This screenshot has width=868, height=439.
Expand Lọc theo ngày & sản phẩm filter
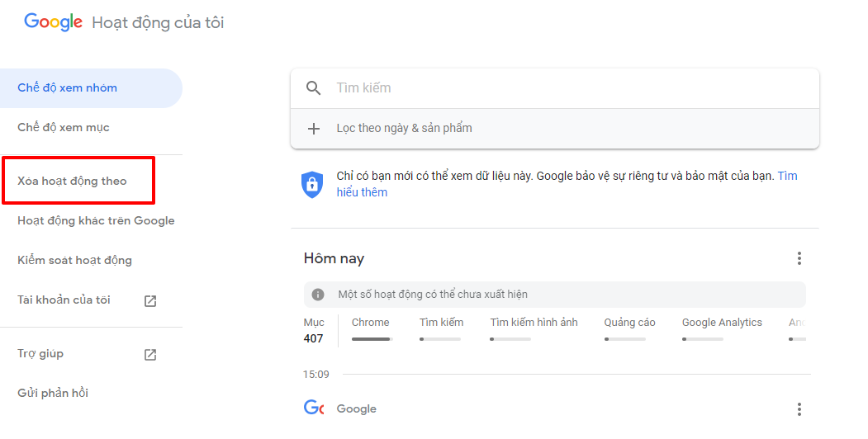tap(404, 129)
